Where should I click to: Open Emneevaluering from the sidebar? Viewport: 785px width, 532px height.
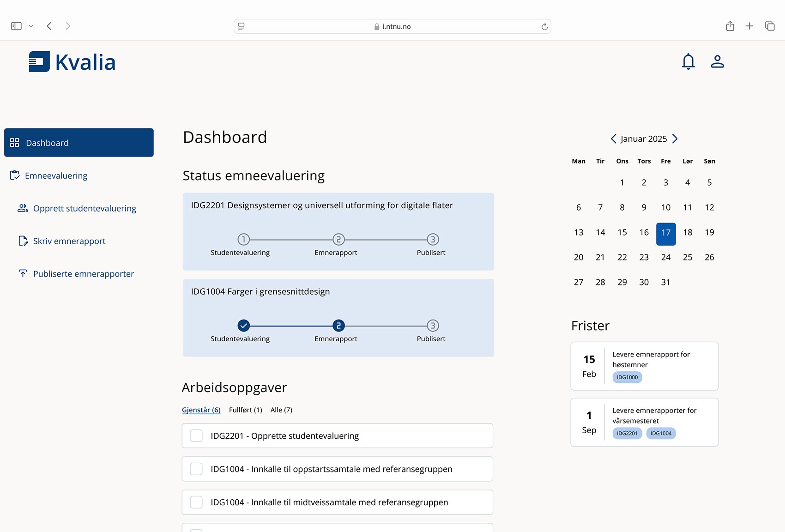[56, 175]
